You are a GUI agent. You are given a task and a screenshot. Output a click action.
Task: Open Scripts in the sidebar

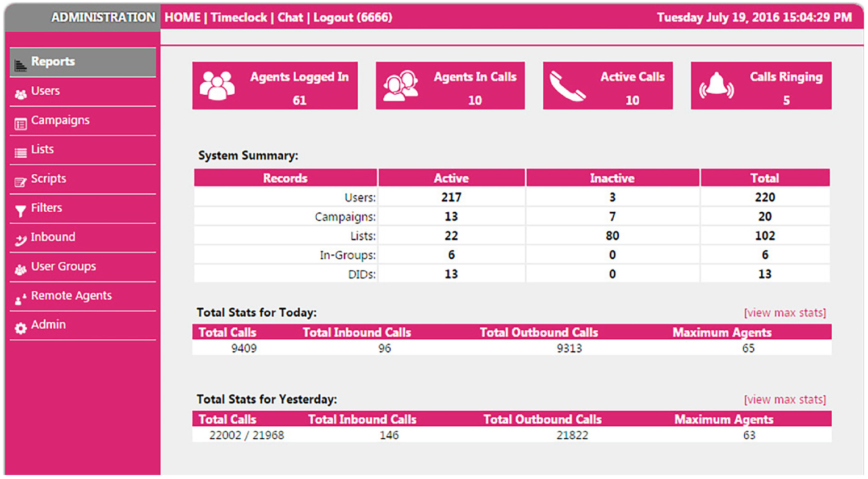pyautogui.click(x=83, y=179)
